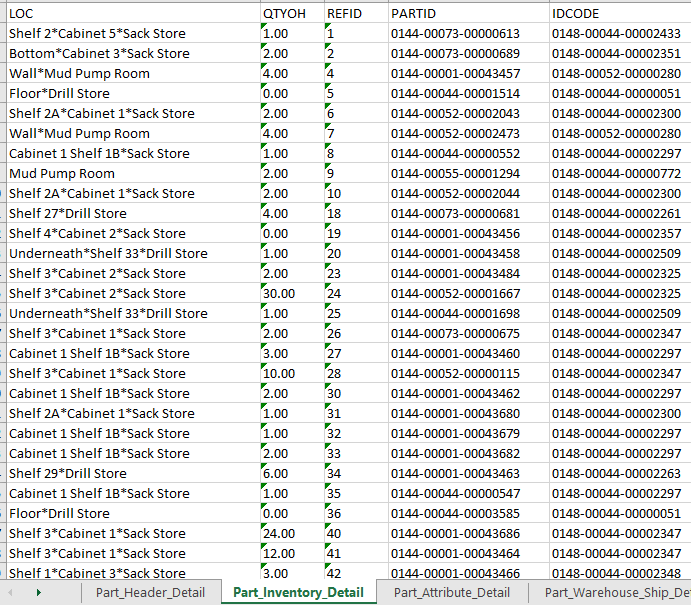Select REFID cell 18

[x=356, y=213]
